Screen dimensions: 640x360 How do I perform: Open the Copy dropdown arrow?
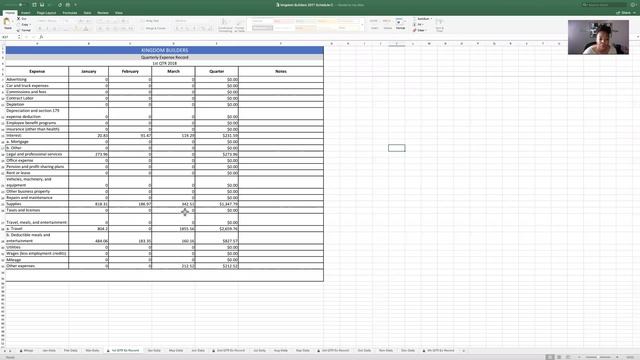click(x=30, y=24)
